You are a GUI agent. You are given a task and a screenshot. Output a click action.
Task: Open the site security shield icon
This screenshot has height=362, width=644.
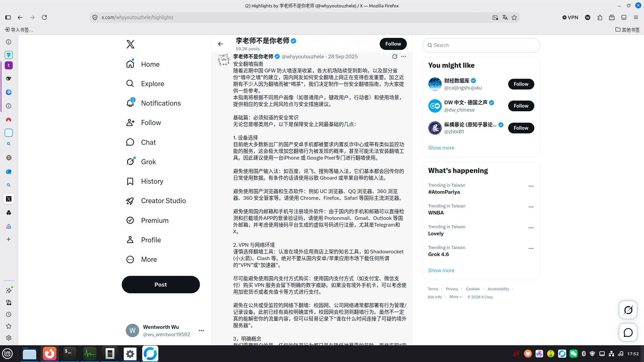[x=95, y=17]
